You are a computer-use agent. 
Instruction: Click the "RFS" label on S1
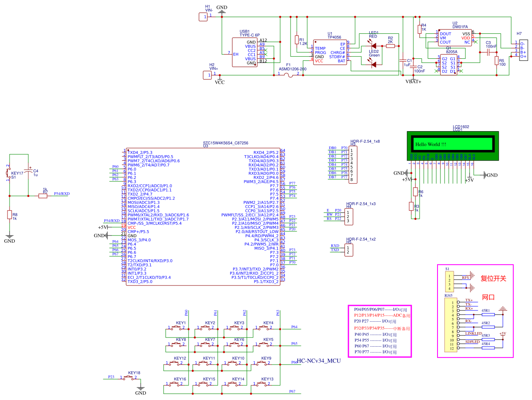pos(465,278)
